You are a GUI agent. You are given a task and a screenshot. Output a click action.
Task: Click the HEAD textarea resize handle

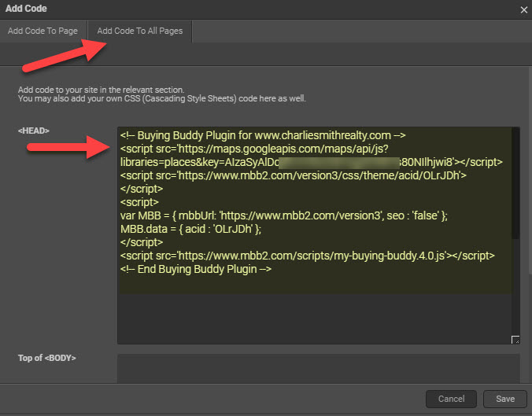pyautogui.click(x=515, y=340)
